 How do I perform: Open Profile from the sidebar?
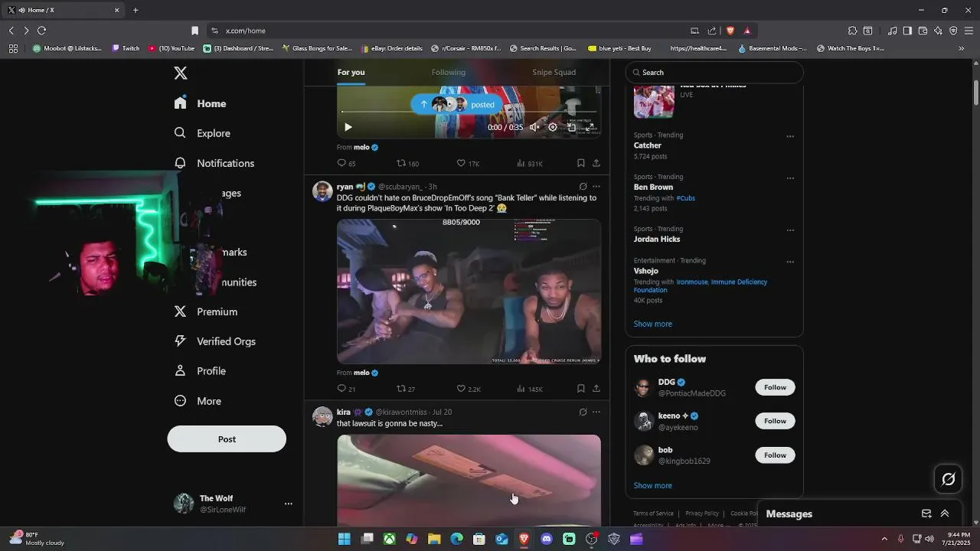[x=200, y=371]
